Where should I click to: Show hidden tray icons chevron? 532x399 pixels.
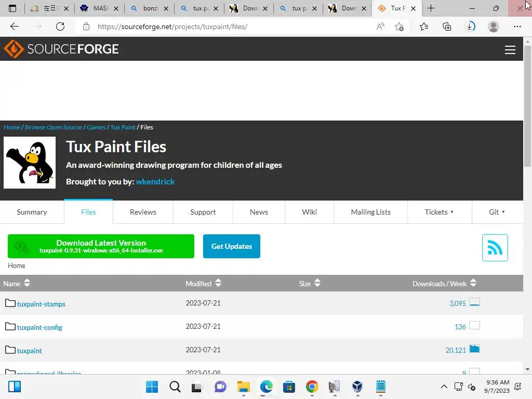[x=444, y=387]
